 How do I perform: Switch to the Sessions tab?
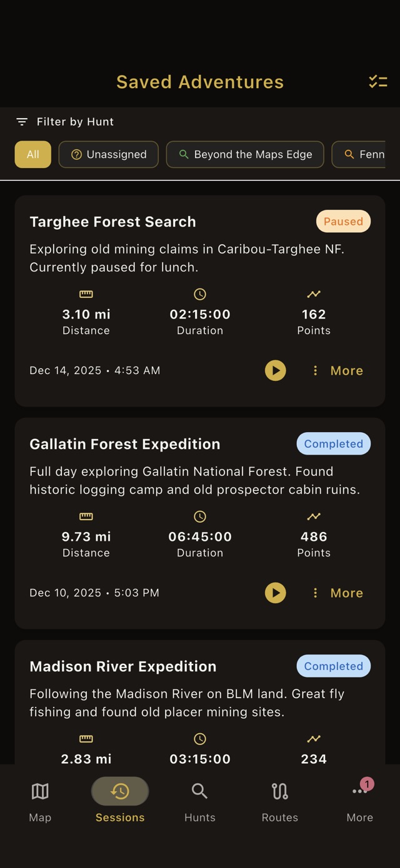119,791
